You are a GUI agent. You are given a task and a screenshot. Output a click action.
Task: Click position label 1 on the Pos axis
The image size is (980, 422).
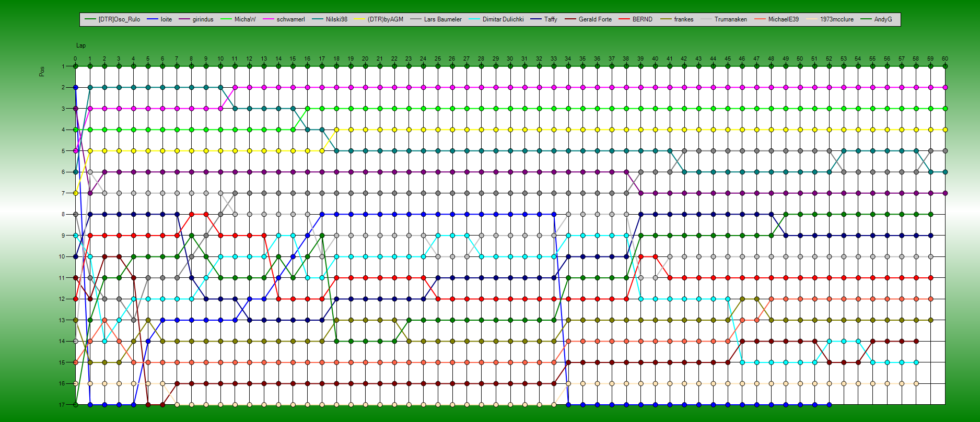coord(63,66)
